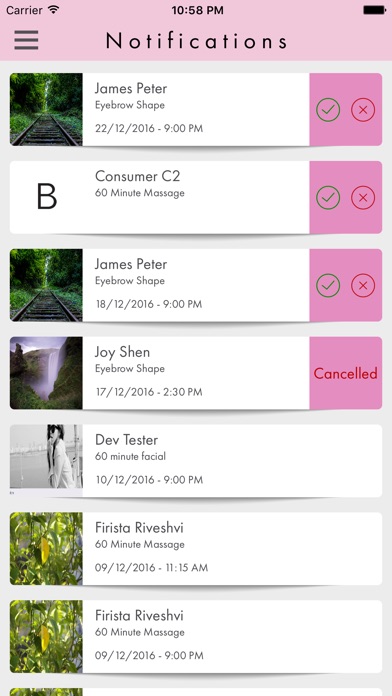Tap the Cancelled label on Joy Shen
This screenshot has height=696, width=392.
click(345, 373)
